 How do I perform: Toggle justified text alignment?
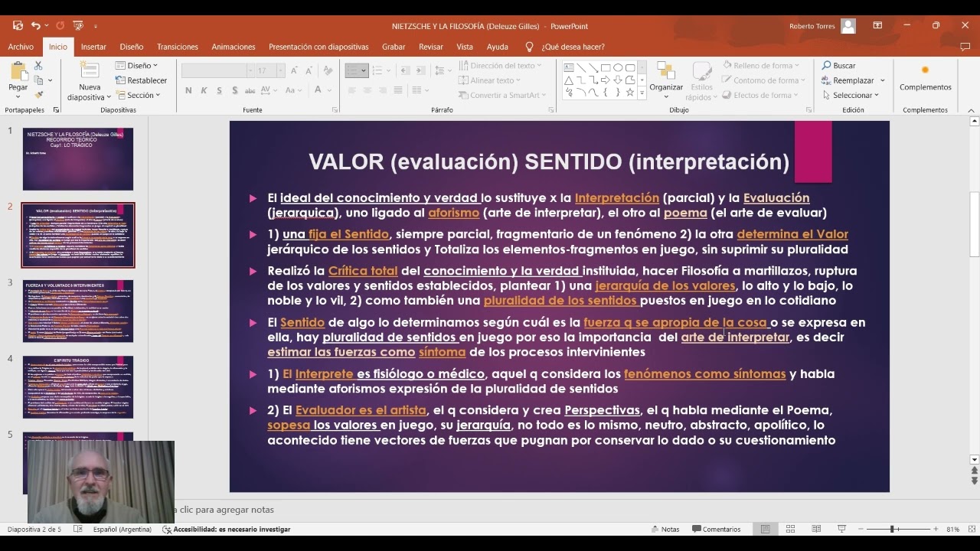[398, 90]
